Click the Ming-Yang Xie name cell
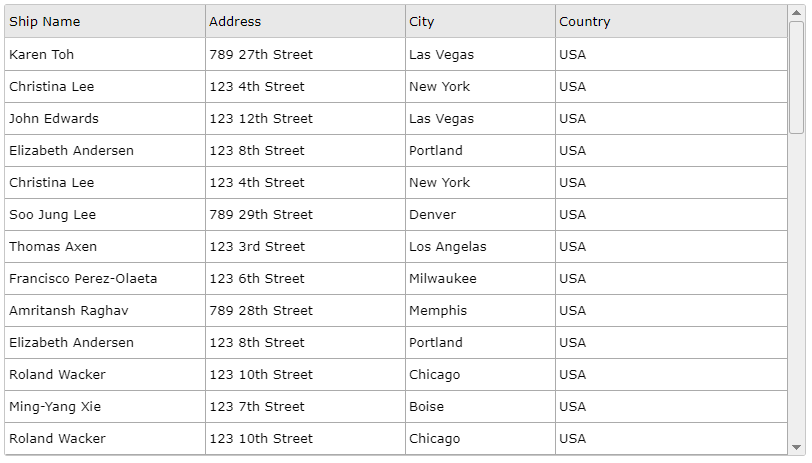 [105, 407]
